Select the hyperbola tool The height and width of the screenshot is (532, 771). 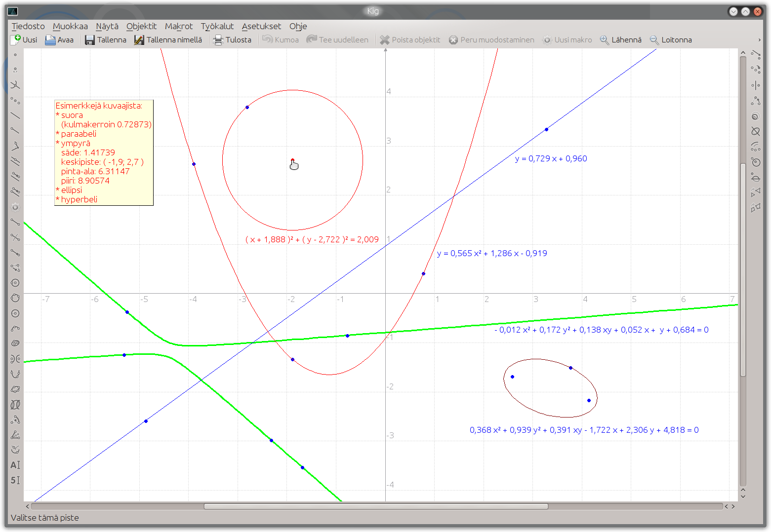pos(15,359)
